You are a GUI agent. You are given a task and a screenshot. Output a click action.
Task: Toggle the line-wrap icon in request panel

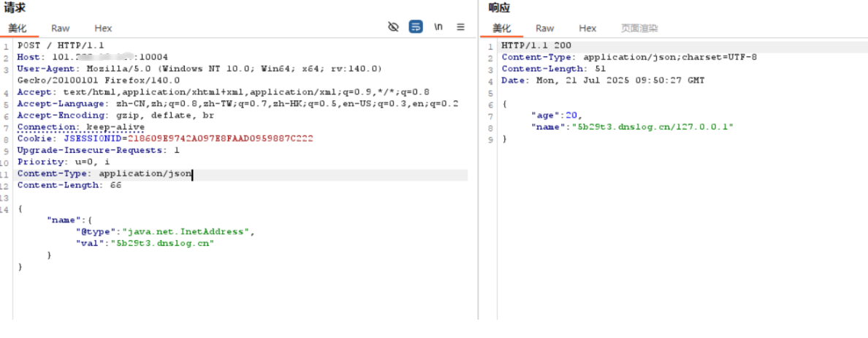(416, 27)
